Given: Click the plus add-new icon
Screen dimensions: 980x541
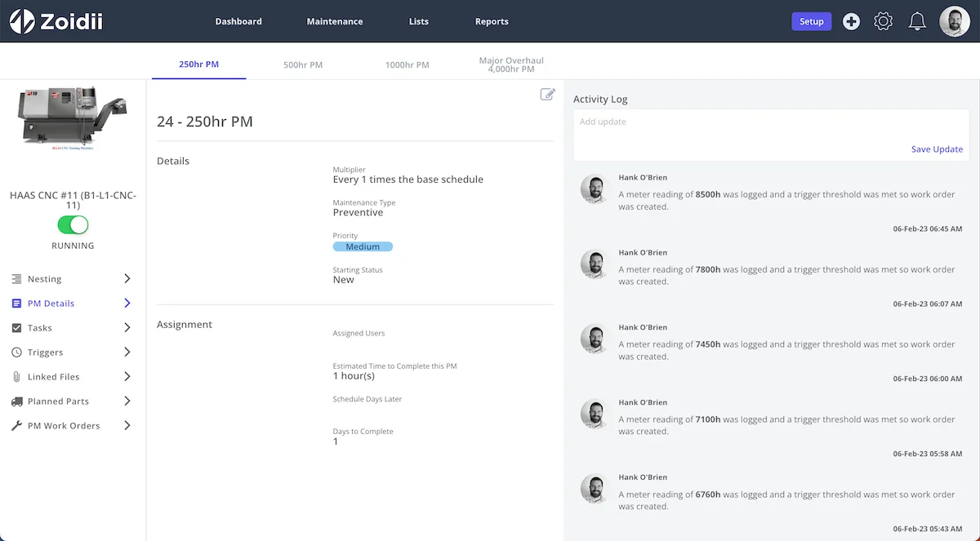Looking at the screenshot, I should pyautogui.click(x=851, y=22).
